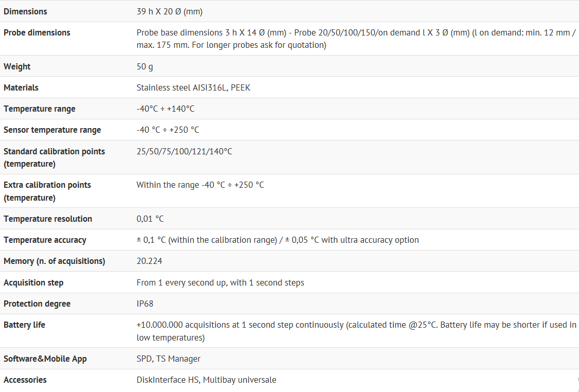
Task: Click the Standard calibration points label
Action: click(54, 157)
